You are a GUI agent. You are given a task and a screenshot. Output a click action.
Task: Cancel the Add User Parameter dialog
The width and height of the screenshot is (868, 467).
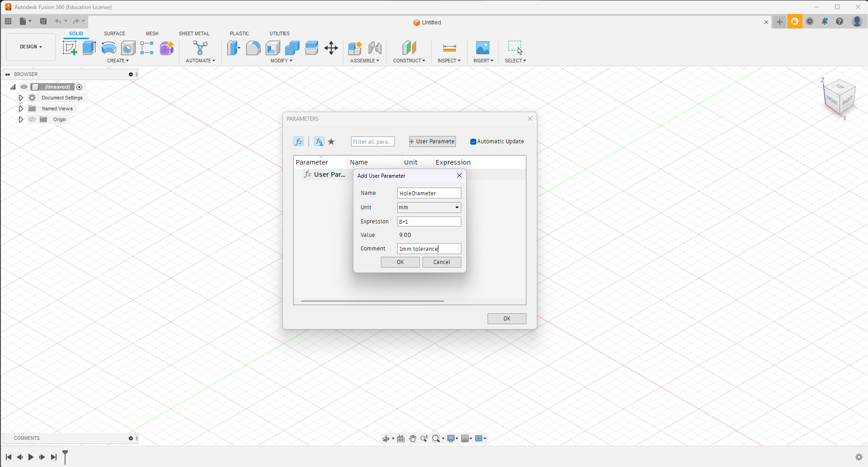(x=442, y=262)
